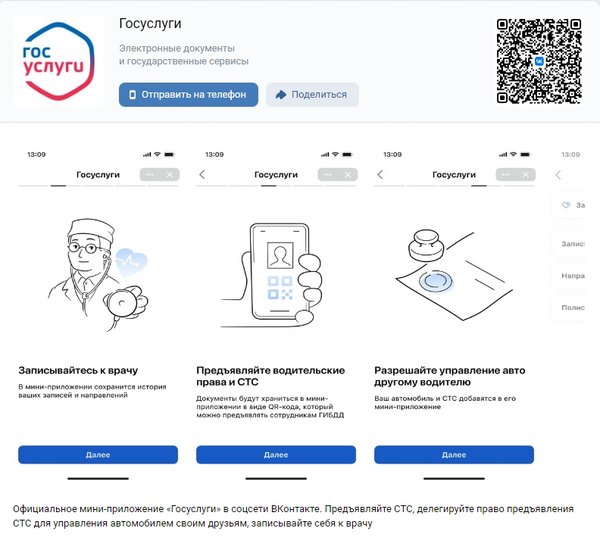Click the Госуслуги hexagon logo
The height and width of the screenshot is (550, 600).
pos(58,61)
